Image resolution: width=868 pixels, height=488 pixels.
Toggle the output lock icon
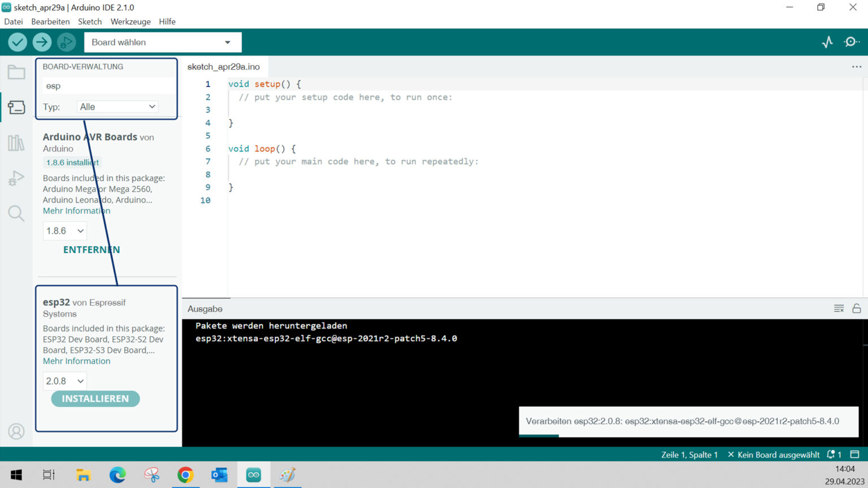[857, 308]
